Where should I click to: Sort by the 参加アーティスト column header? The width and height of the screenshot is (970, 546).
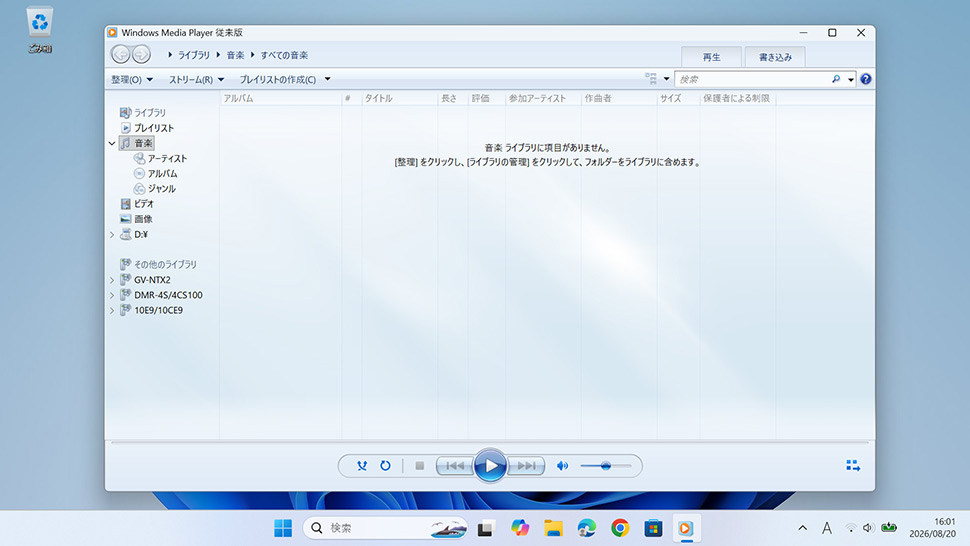coord(543,98)
